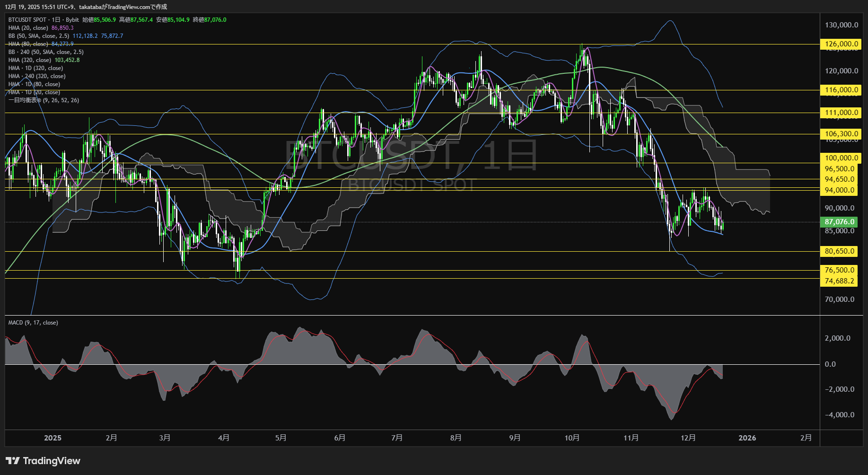
Task: Click the 80,650.0 support level label
Action: (840, 251)
